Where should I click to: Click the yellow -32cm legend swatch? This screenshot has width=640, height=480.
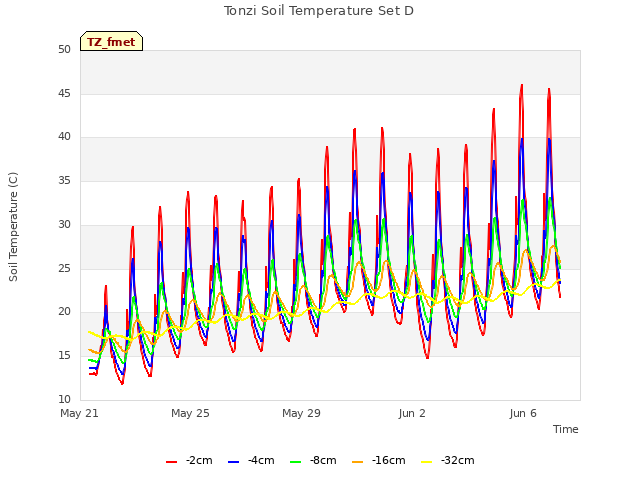point(427,462)
